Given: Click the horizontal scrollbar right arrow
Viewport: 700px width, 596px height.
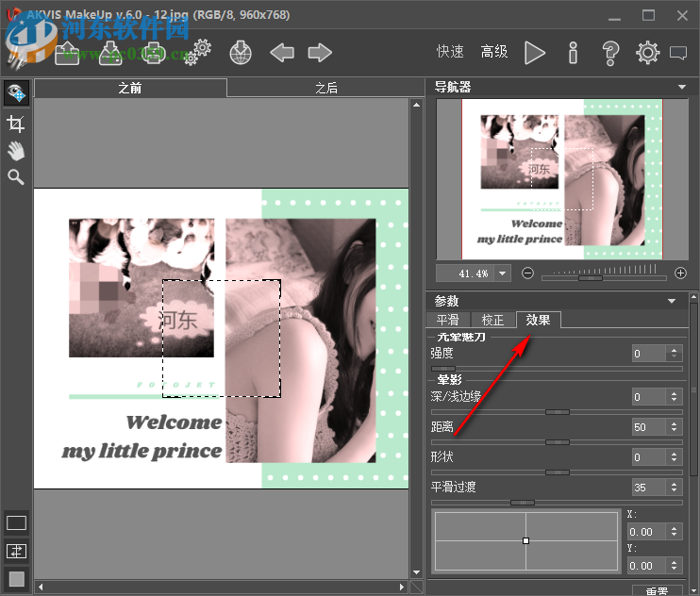Looking at the screenshot, I should [x=401, y=587].
